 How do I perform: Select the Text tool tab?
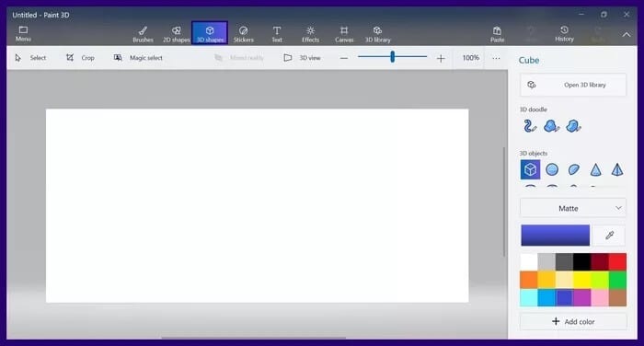click(277, 34)
